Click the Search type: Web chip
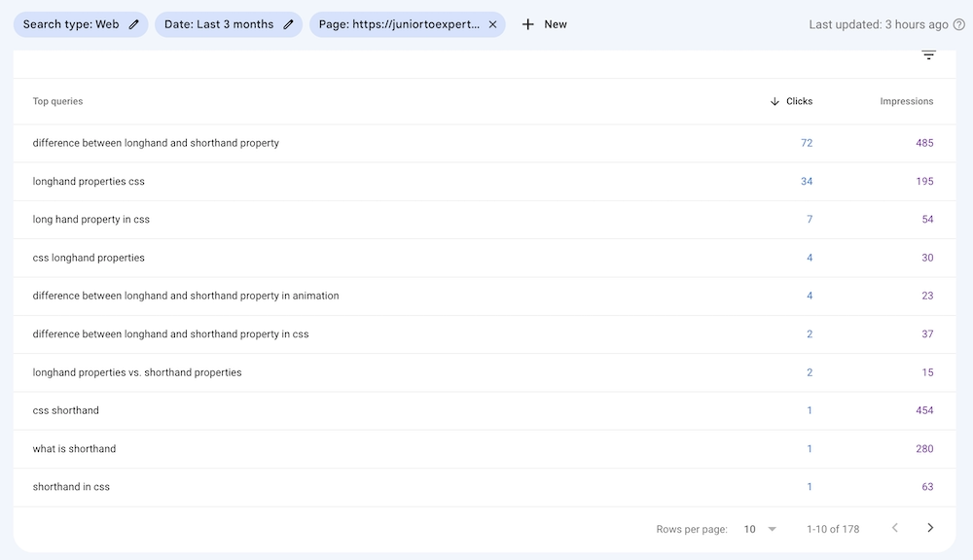Screen dimensions: 973x560 pyautogui.click(x=81, y=25)
